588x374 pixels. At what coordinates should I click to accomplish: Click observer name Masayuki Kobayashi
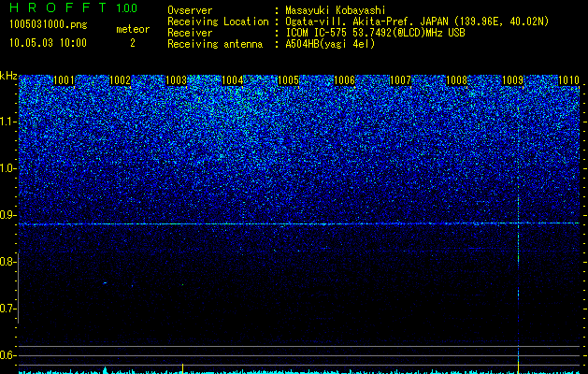335,10
